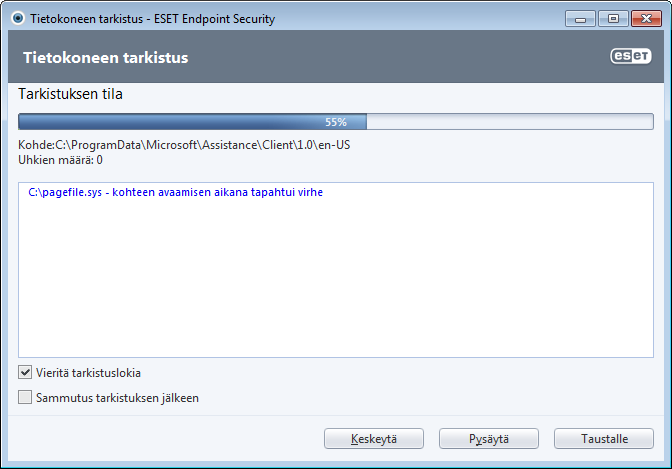Maximize the scan window

click(x=613, y=19)
